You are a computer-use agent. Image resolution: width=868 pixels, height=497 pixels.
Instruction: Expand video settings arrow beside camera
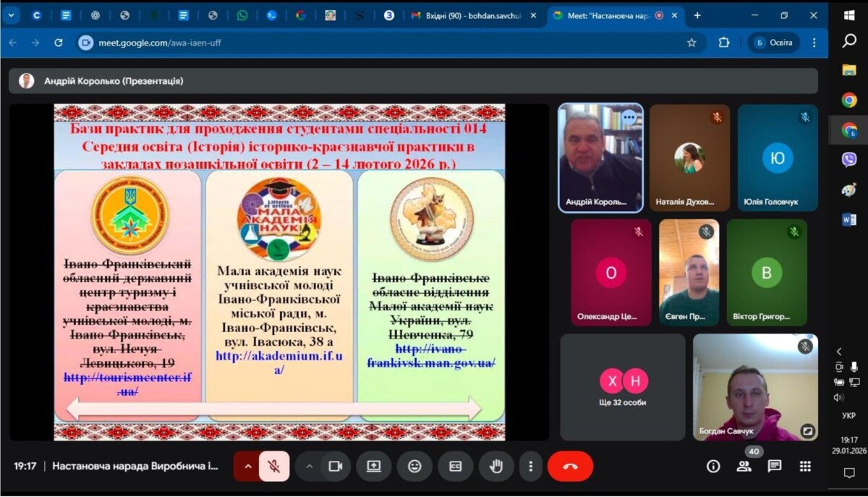coord(310,467)
